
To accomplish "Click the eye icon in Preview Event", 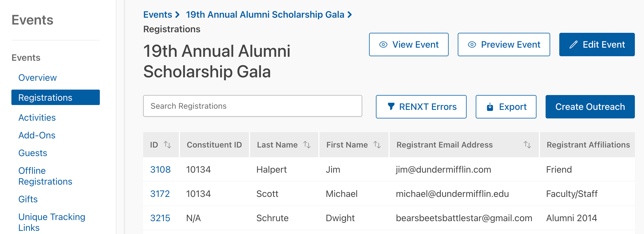I will [x=472, y=45].
